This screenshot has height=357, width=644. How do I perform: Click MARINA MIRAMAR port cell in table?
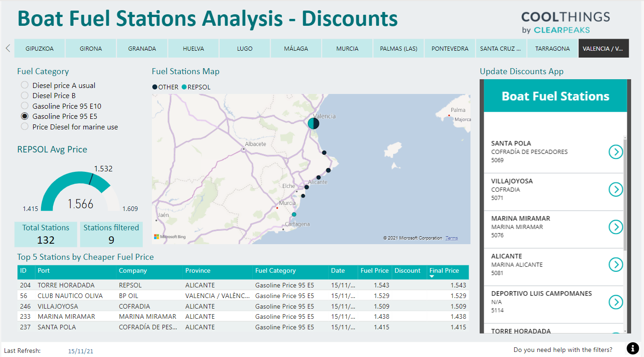click(x=66, y=316)
